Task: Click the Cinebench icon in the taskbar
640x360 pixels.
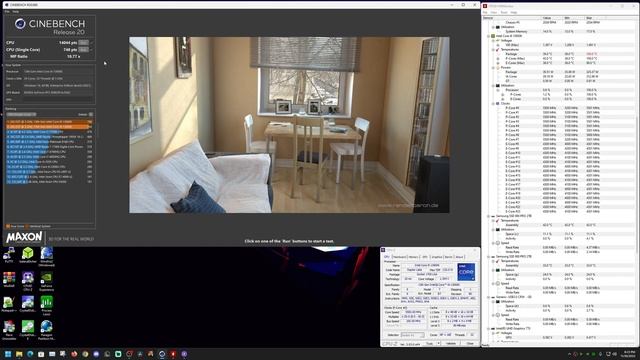Action: [162, 354]
